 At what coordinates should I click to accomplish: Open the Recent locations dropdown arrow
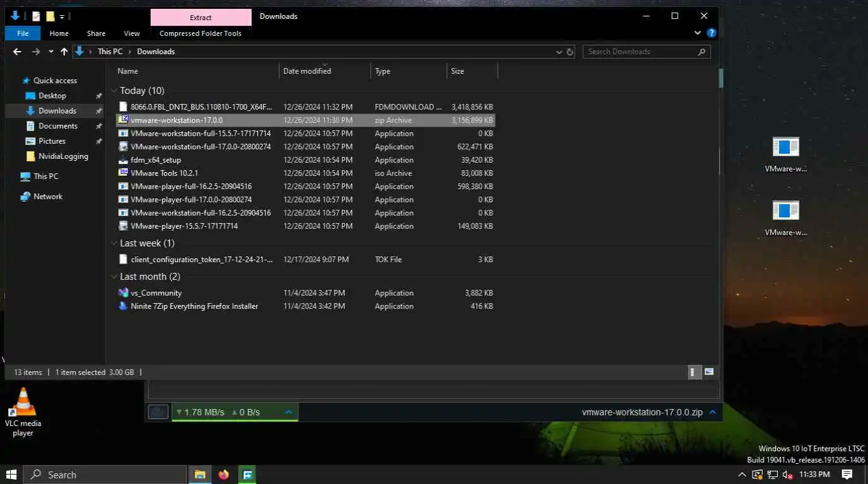(50, 52)
